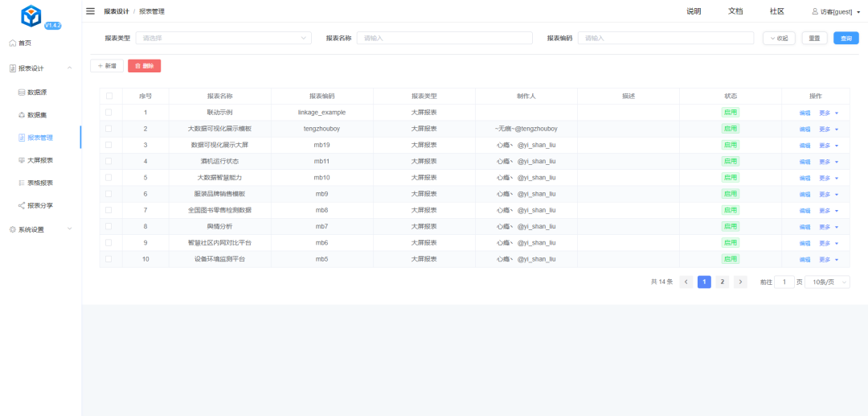
Task: Open the 社区 top navigation item
Action: 777,11
